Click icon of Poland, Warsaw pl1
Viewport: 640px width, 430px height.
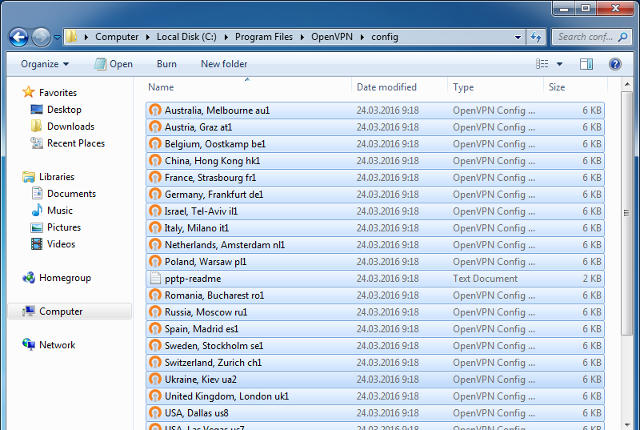coord(155,262)
